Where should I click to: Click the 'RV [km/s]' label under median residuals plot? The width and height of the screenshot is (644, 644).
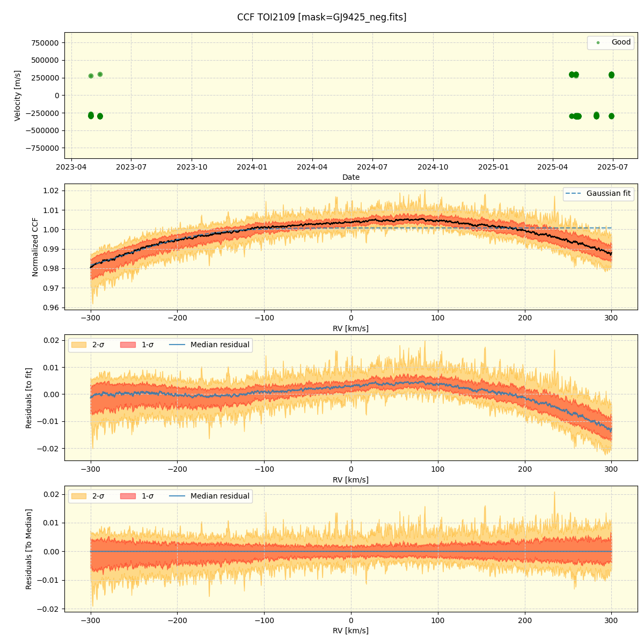(x=351, y=631)
